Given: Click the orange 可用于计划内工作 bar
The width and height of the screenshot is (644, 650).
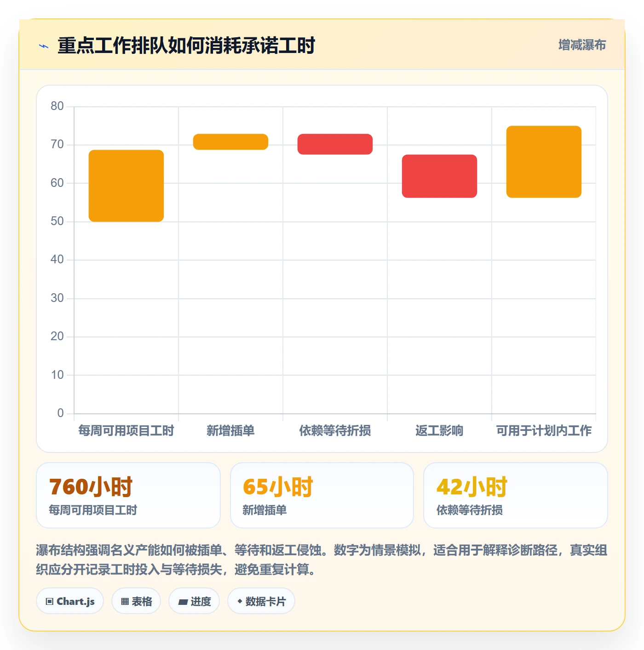Looking at the screenshot, I should (x=544, y=162).
